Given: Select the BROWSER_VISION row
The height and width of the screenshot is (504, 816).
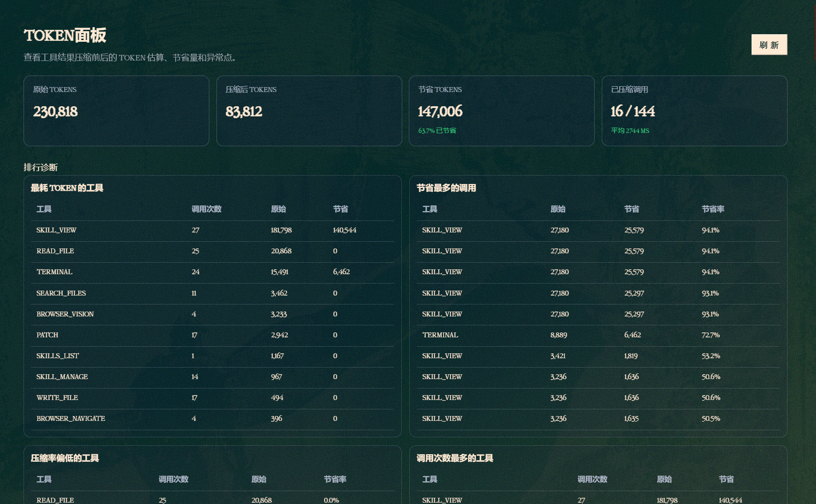Looking at the screenshot, I should 212,314.
